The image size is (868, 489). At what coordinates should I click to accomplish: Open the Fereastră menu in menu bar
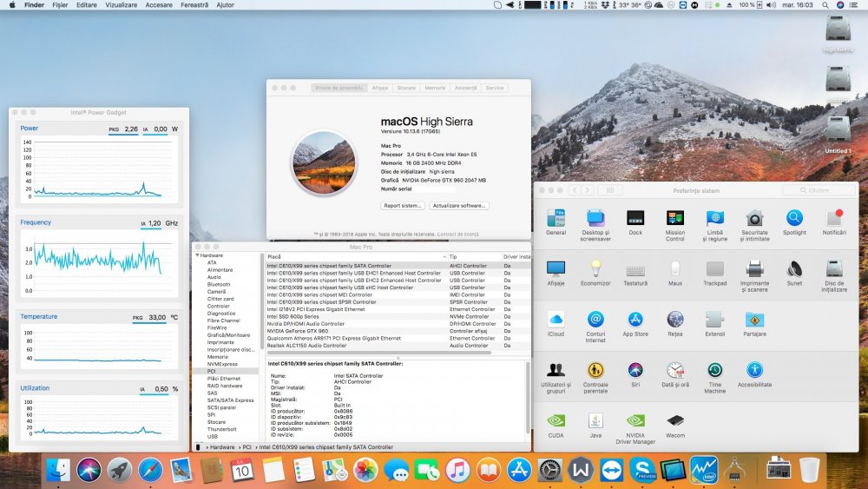click(x=194, y=5)
